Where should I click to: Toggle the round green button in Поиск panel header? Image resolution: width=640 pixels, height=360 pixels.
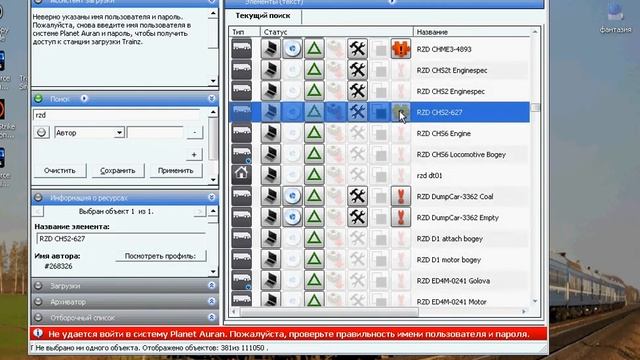coord(38,99)
